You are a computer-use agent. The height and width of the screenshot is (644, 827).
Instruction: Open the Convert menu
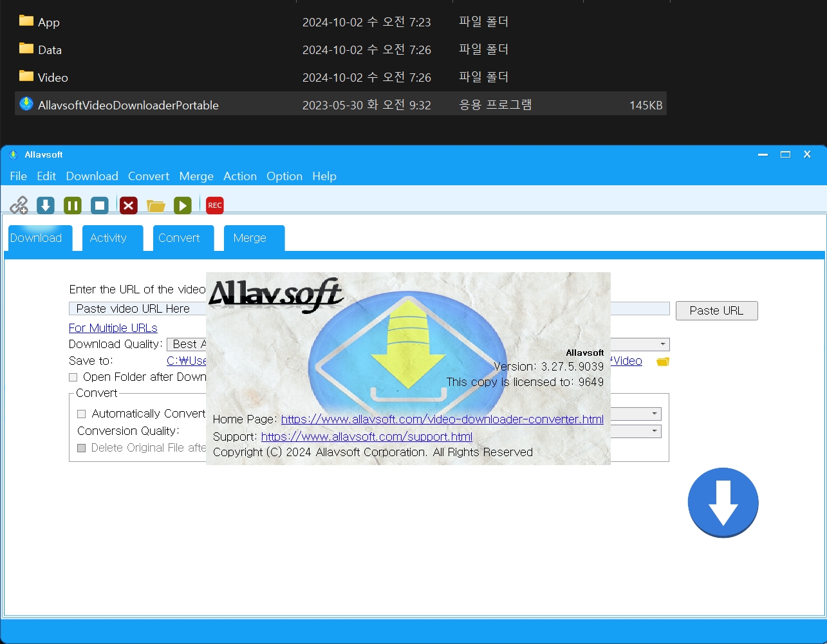[149, 176]
